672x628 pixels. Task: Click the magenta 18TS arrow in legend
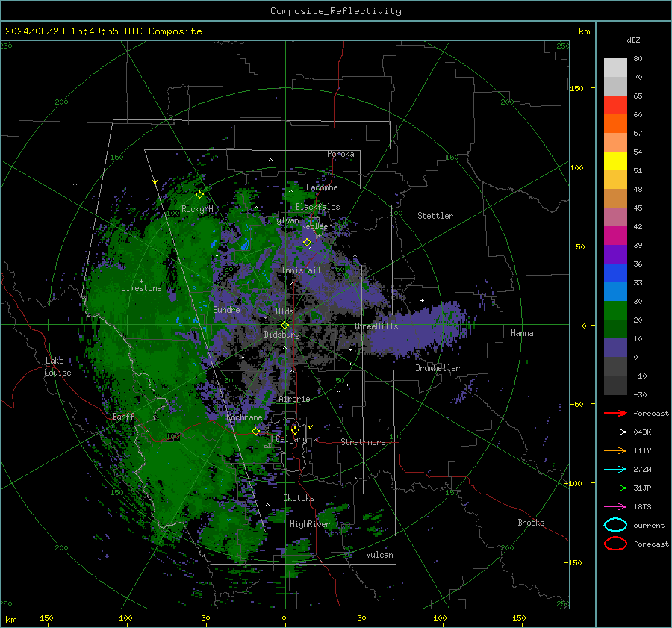point(615,507)
